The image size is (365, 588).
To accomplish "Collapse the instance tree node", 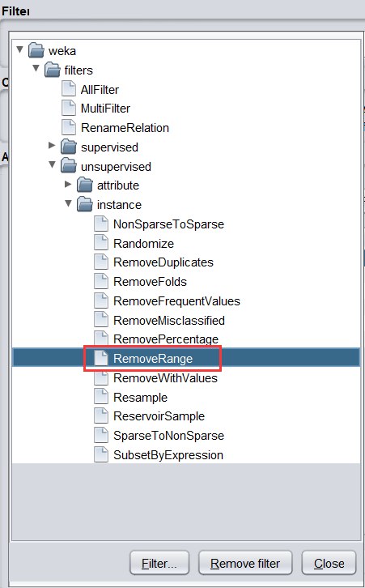I will (x=68, y=203).
